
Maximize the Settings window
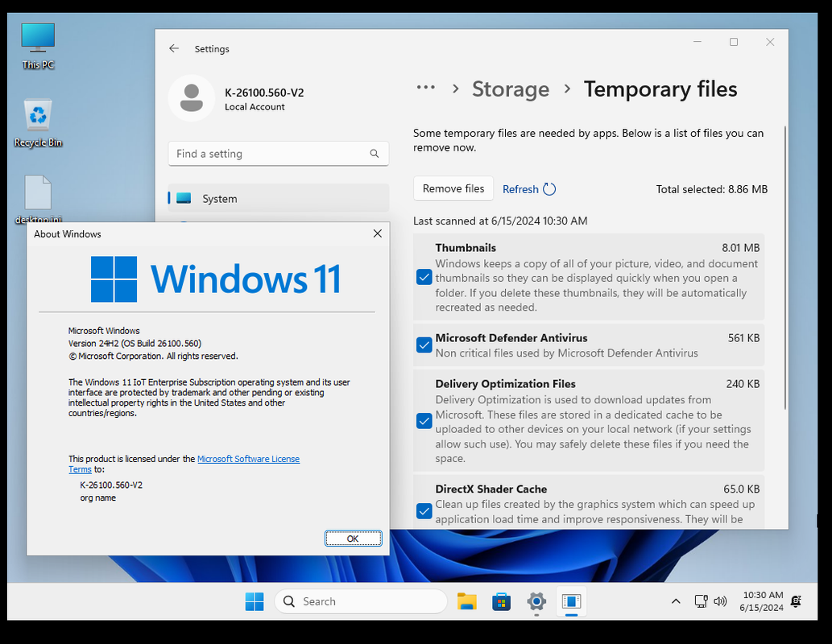pos(733,42)
